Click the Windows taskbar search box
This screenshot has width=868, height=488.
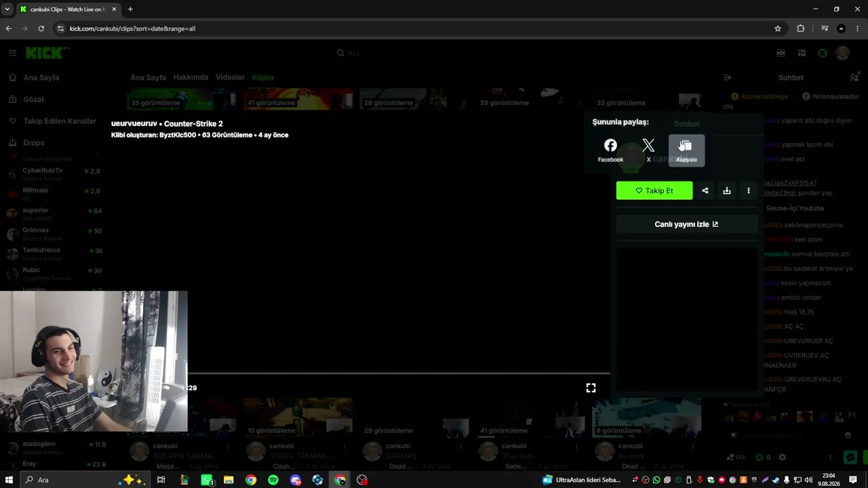[85, 480]
